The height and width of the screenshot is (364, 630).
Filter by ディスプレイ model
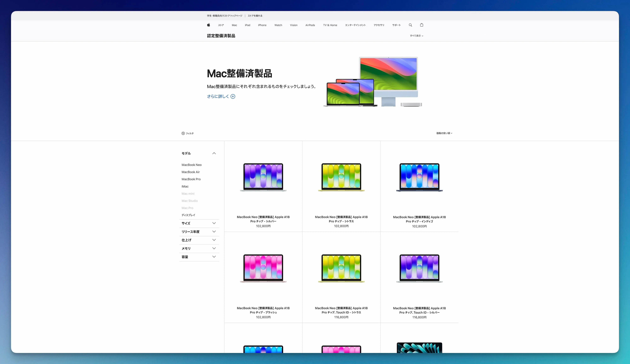point(188,215)
